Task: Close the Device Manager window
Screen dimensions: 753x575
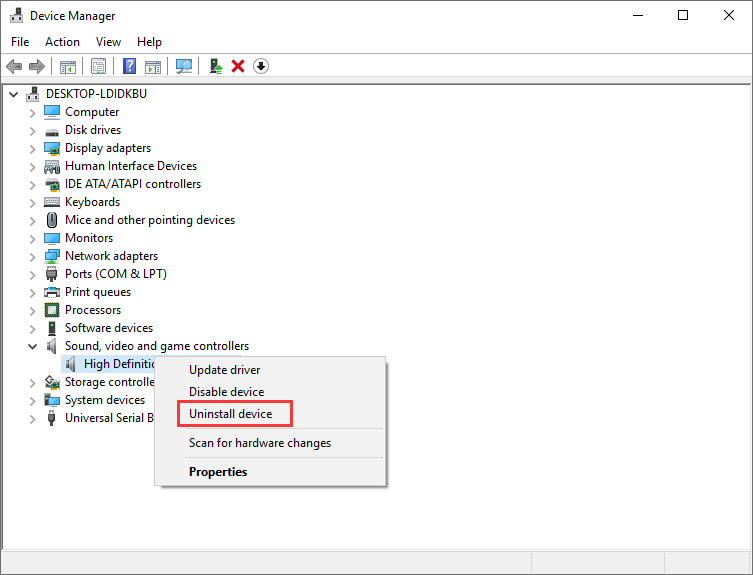Action: pos(729,15)
